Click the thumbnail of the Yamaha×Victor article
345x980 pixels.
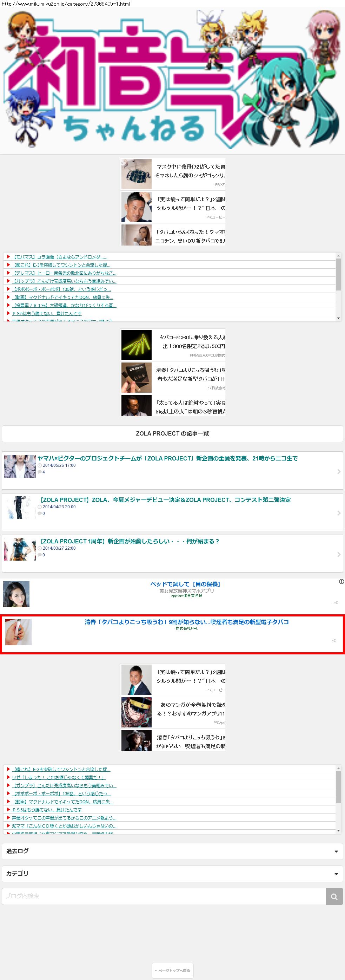point(20,466)
